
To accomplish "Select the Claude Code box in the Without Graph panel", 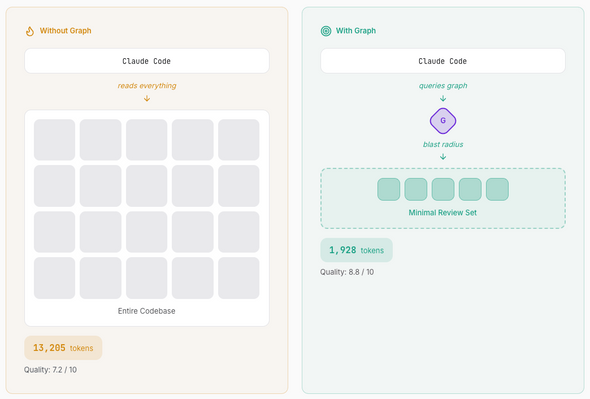I will coord(147,61).
